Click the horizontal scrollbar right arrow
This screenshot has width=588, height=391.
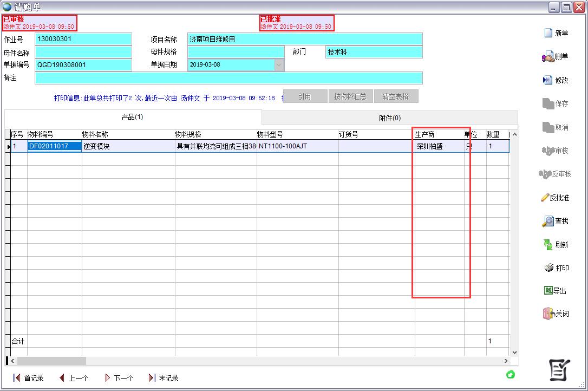[506, 361]
